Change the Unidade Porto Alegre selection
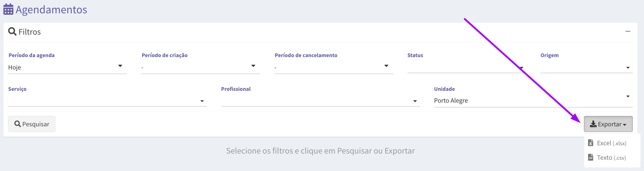 533,101
